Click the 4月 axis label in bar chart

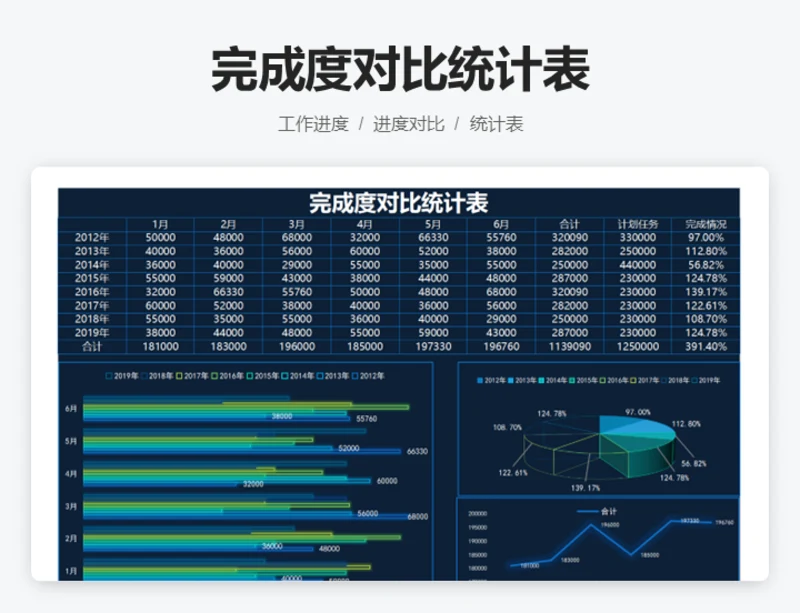[71, 474]
